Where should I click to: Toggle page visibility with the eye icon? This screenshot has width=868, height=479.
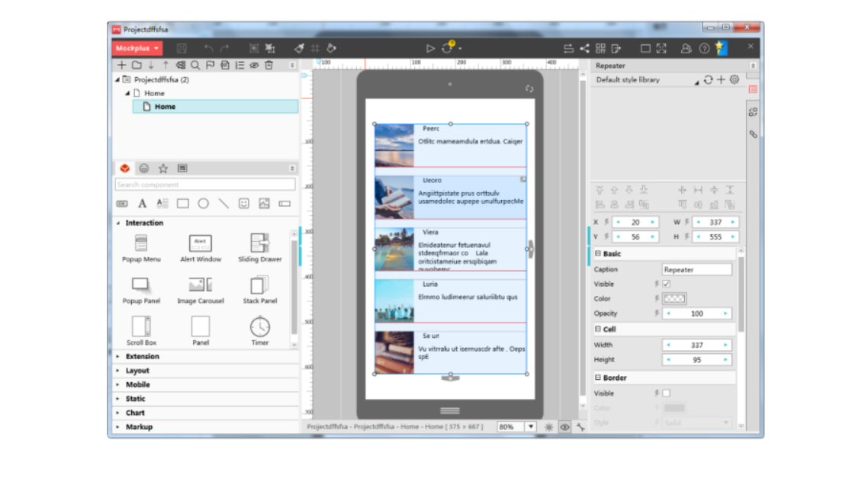[254, 66]
